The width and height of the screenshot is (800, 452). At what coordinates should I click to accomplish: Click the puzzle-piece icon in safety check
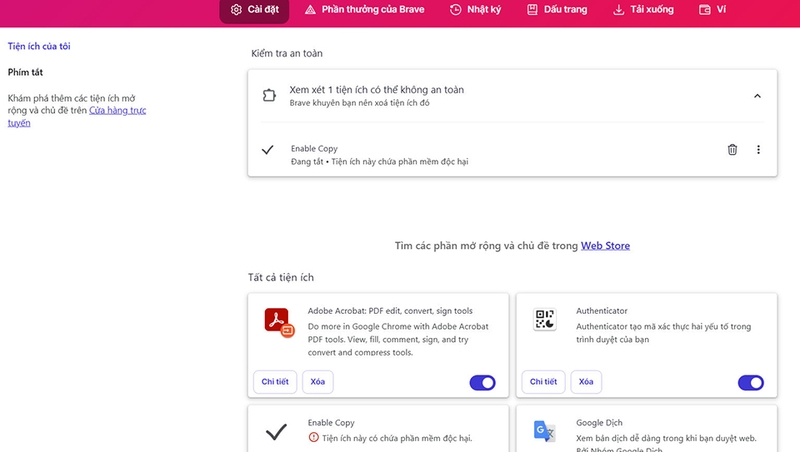pos(269,95)
